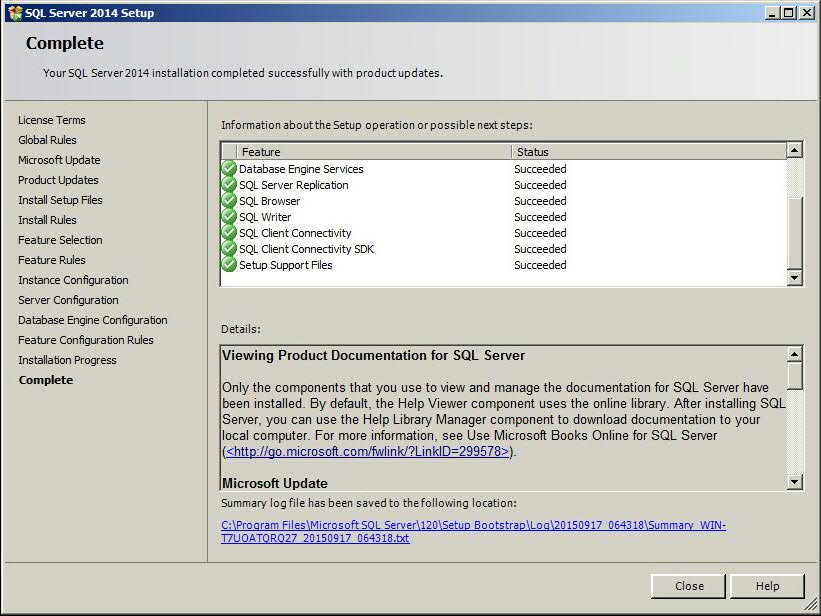Click the SQL Server Setup title bar icon
Screen dimensions: 821x616
point(16,12)
